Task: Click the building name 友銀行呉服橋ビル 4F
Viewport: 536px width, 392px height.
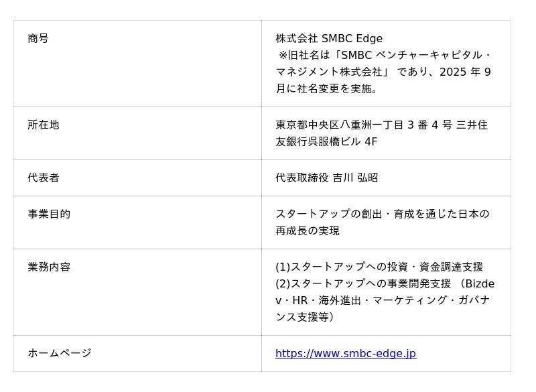Action: tap(326, 142)
